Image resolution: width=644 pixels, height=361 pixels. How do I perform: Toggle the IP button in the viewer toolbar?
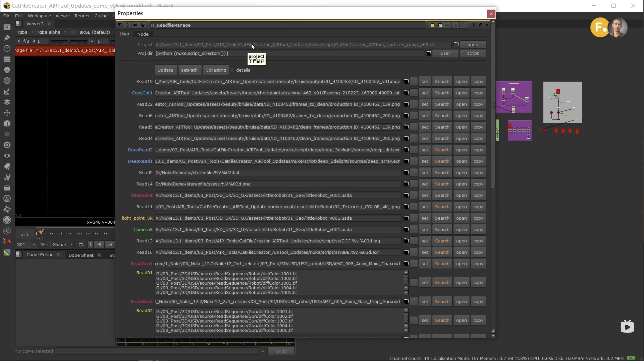coord(73,32)
